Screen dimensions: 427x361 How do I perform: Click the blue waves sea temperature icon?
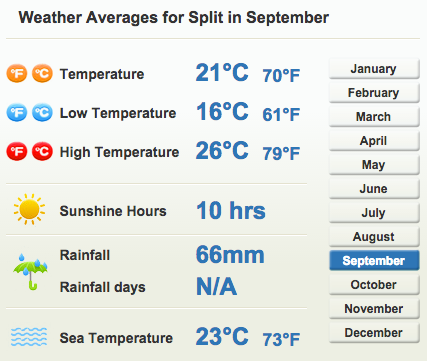click(x=29, y=337)
